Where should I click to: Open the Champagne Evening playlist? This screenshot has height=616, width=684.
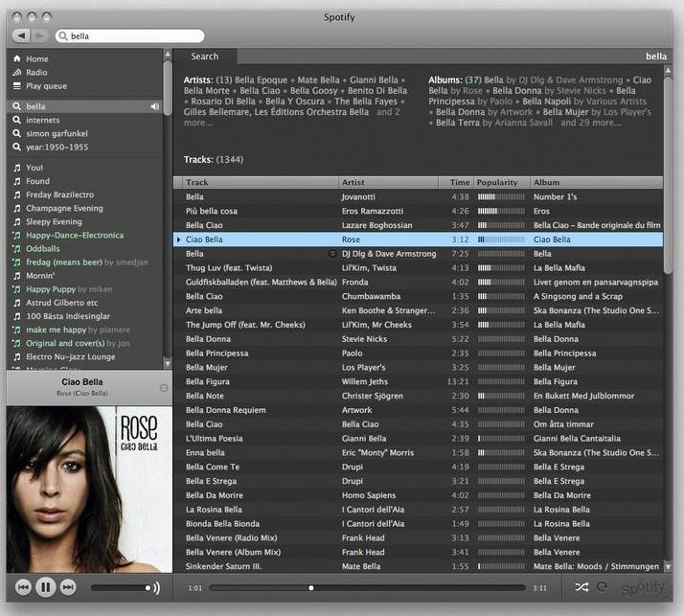pyautogui.click(x=64, y=208)
